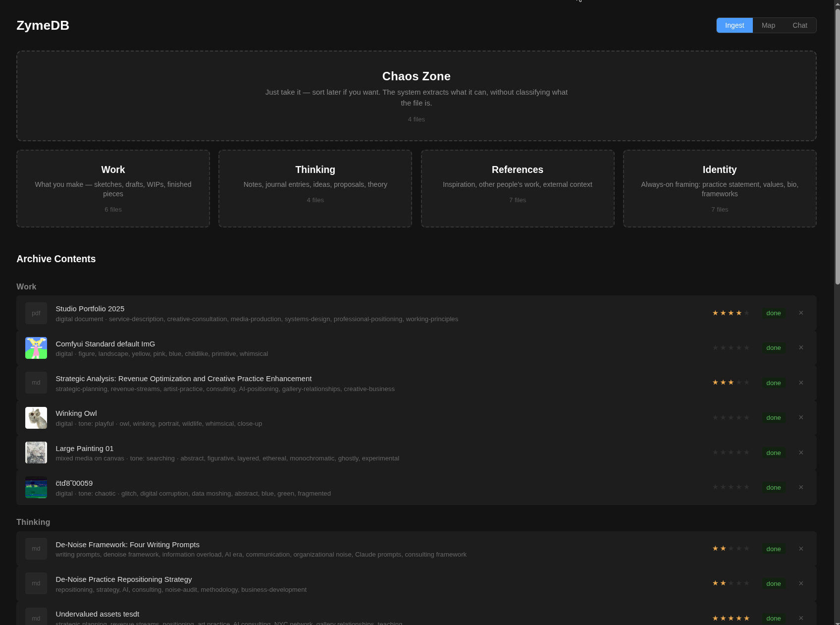This screenshot has width=840, height=625.
Task: Select the Work category card
Action: pyautogui.click(x=113, y=188)
